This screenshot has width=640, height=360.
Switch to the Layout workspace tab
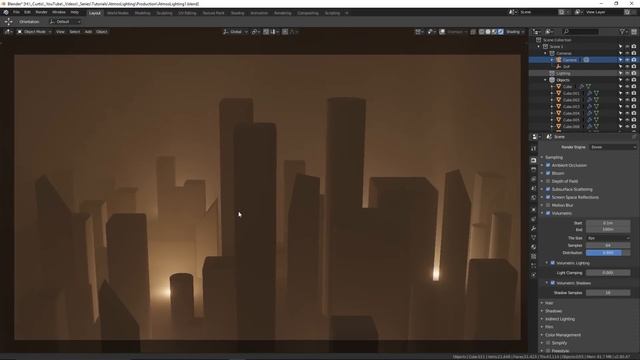pos(95,13)
